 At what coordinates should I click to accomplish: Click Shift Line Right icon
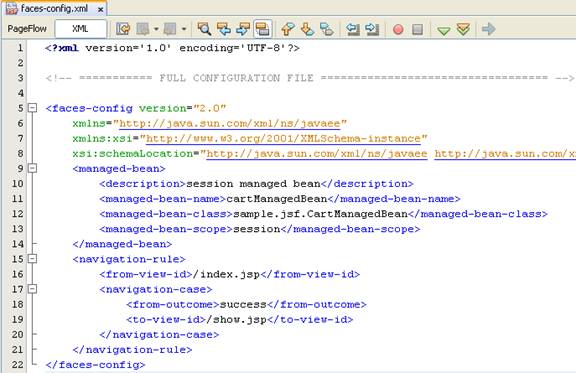pos(372,29)
